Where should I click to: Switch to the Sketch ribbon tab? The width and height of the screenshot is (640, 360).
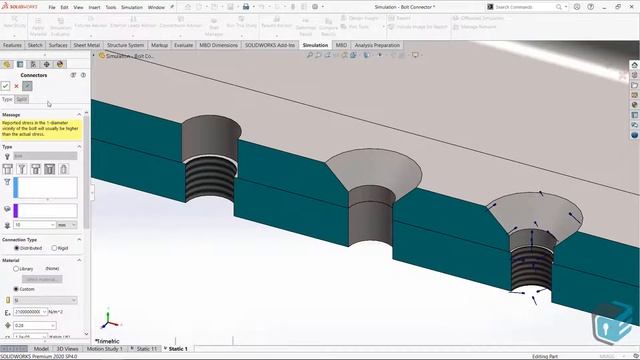coord(35,45)
